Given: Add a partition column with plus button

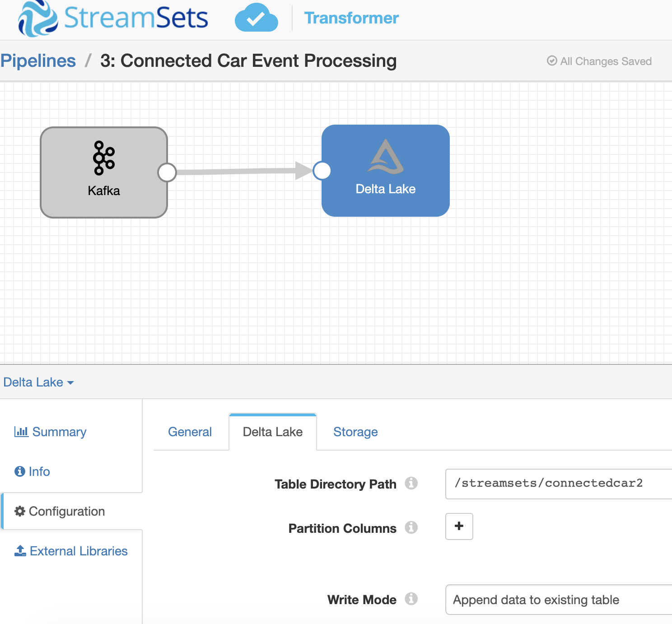Looking at the screenshot, I should coord(459,526).
